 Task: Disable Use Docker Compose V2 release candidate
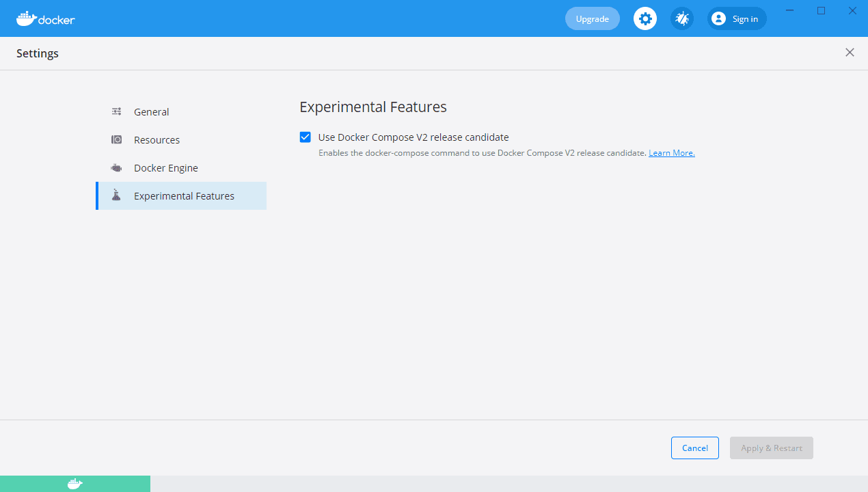[305, 137]
